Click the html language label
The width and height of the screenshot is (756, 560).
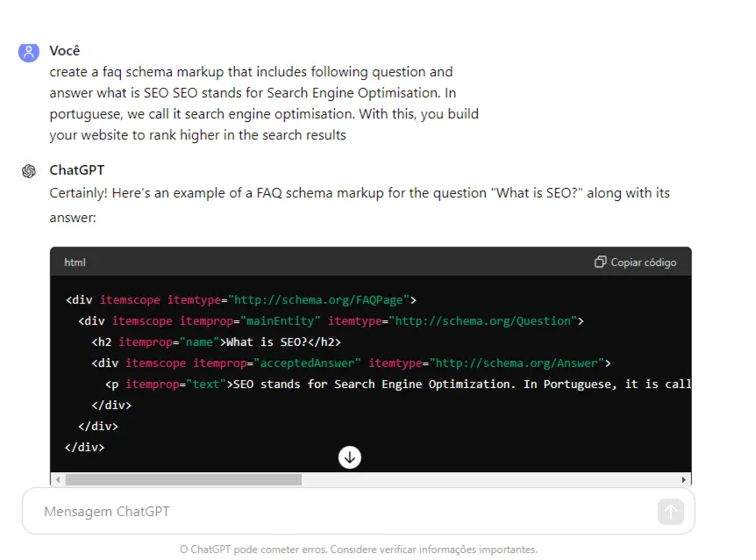[75, 262]
